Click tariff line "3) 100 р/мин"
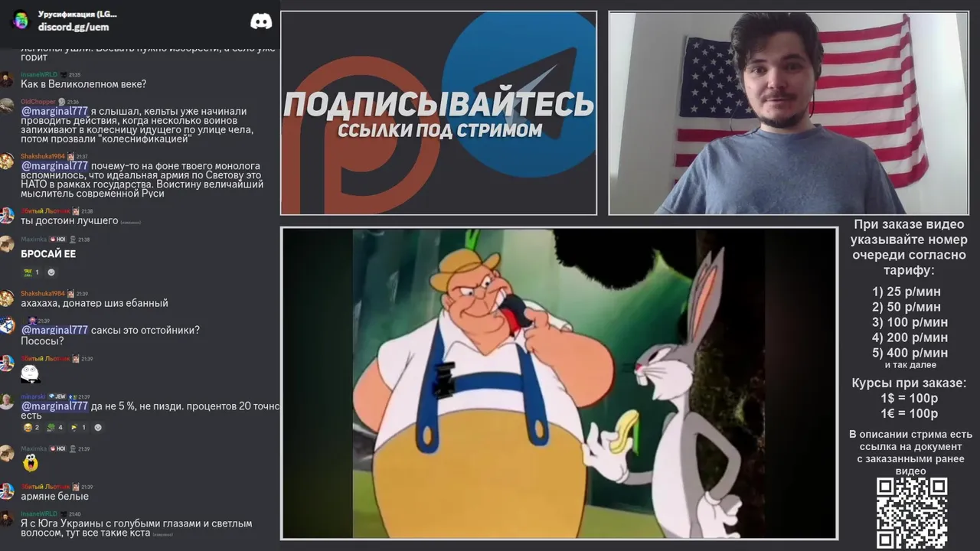This screenshot has height=551, width=980. click(x=910, y=322)
